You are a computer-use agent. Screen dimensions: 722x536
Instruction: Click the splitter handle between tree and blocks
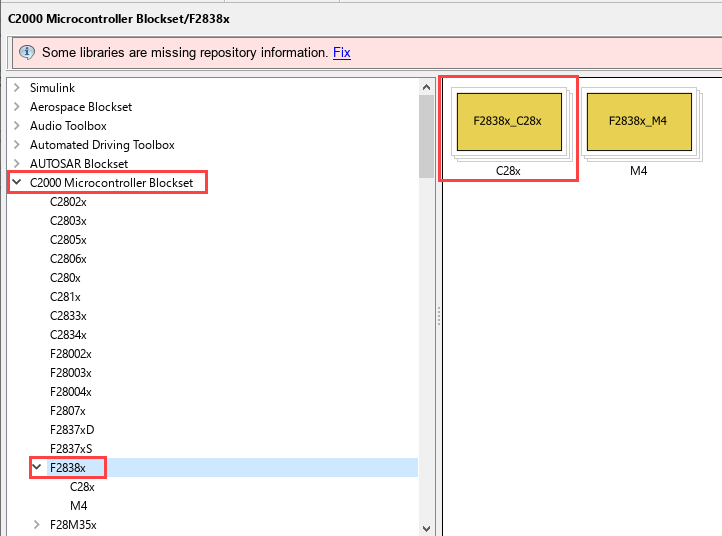[x=439, y=316]
